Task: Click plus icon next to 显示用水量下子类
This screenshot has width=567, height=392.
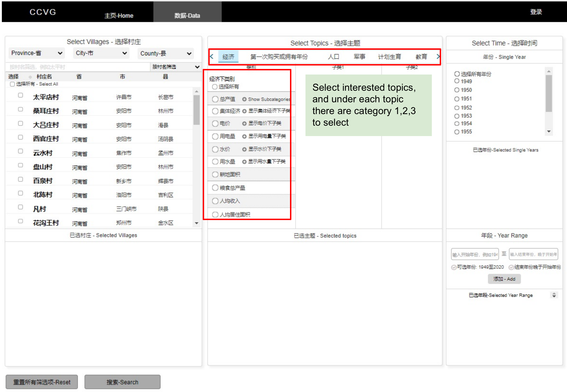Action: (244, 162)
